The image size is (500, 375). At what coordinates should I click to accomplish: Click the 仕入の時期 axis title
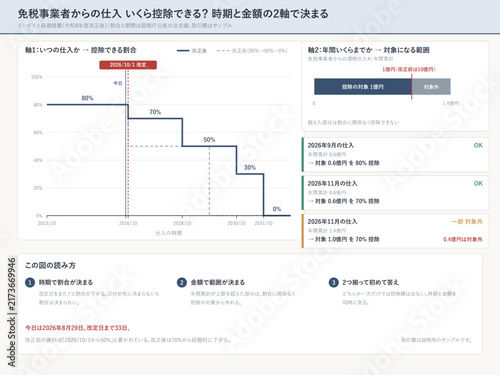coord(169,233)
